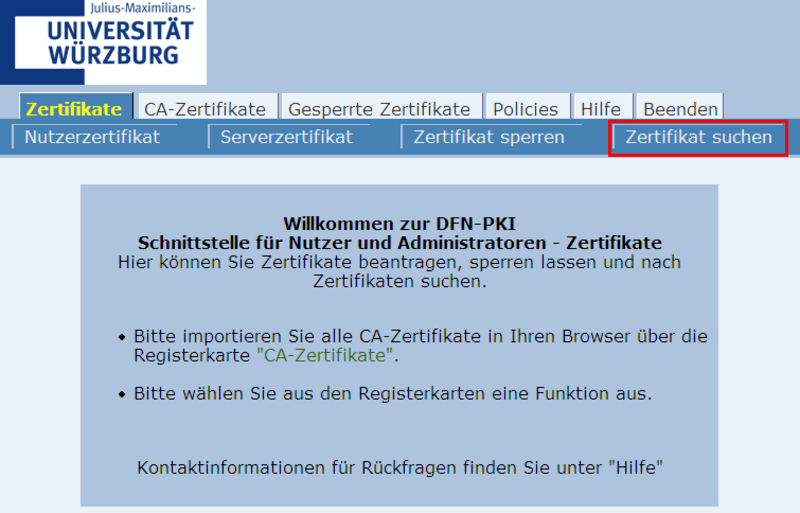Click the "Willkommen zur DFN-PKI" heading

click(x=400, y=224)
